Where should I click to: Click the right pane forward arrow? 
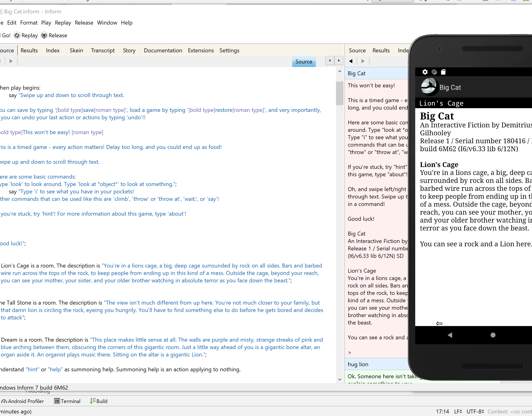click(363, 61)
